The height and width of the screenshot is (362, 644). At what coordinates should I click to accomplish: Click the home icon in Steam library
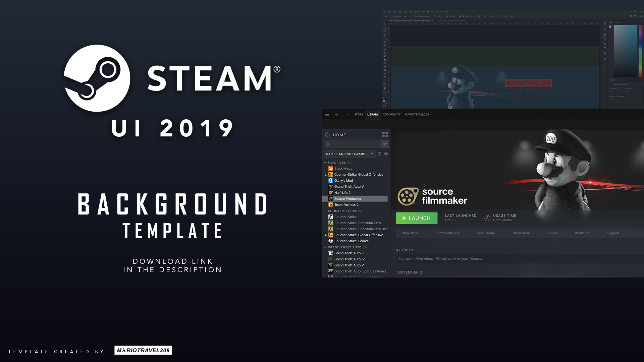(x=328, y=135)
